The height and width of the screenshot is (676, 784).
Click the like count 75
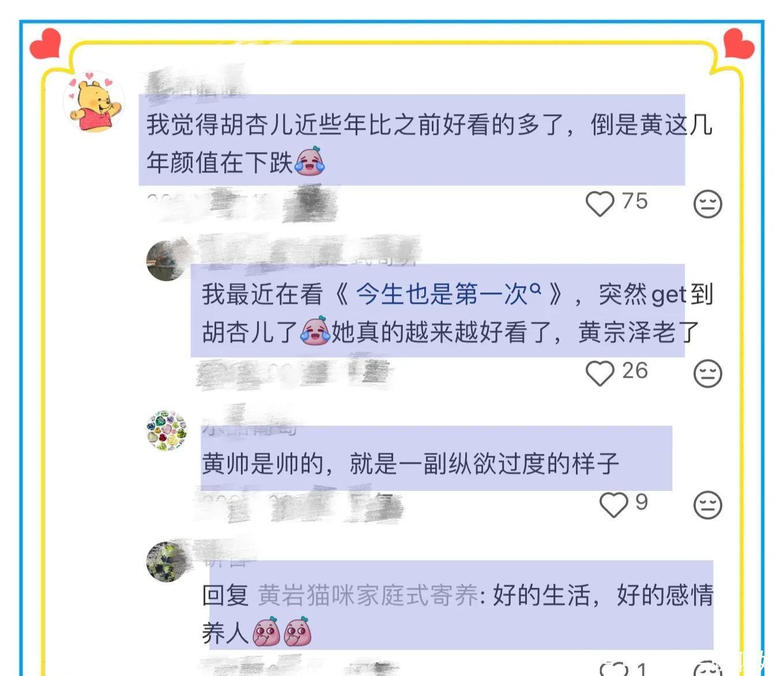pos(635,201)
